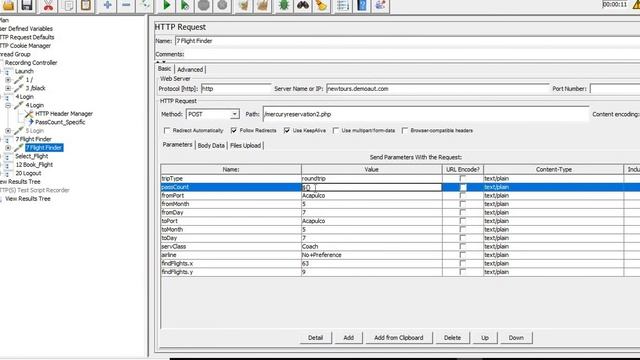
Task: Click the Search binoculars icon
Action: [x=302, y=5]
